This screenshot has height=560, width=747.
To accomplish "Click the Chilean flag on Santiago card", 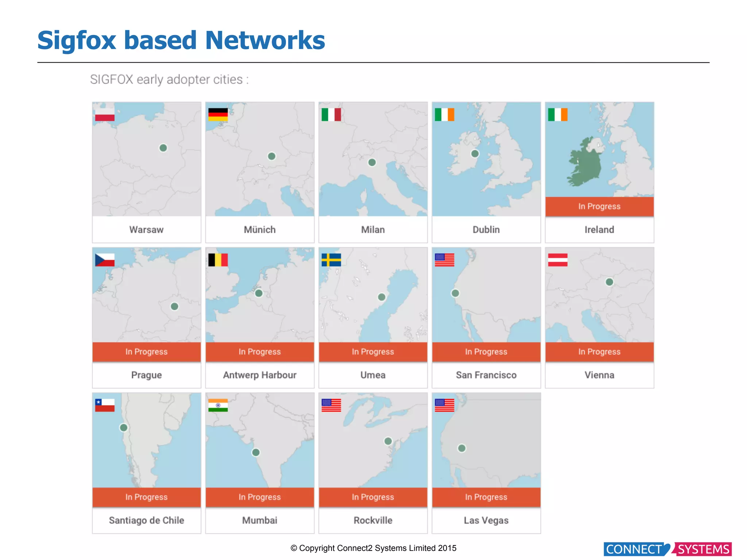I will [x=105, y=405].
